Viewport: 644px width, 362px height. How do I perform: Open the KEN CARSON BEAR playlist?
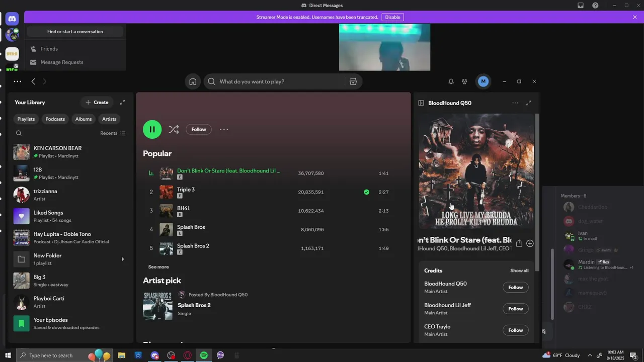70,152
